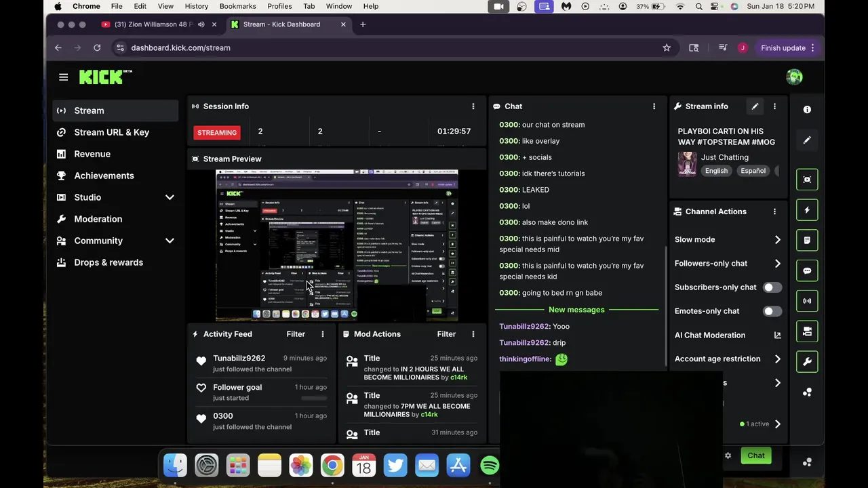Click the English language tag
The width and height of the screenshot is (868, 488).
[716, 171]
